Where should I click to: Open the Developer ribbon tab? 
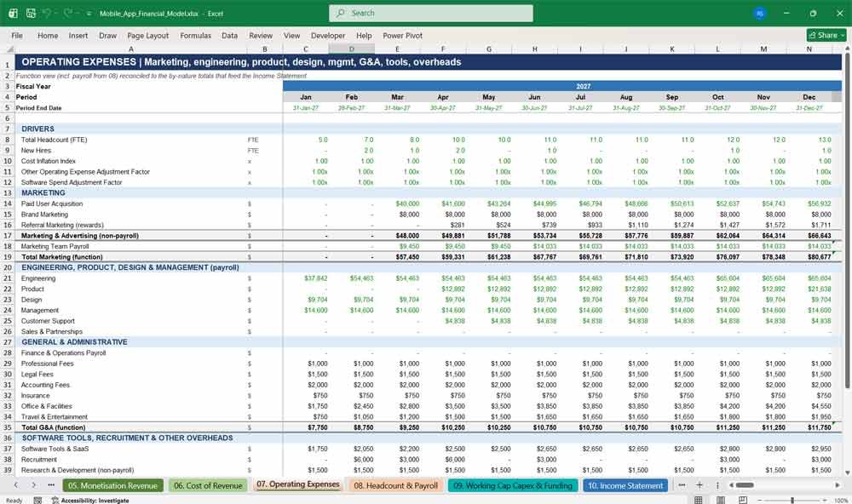(328, 35)
